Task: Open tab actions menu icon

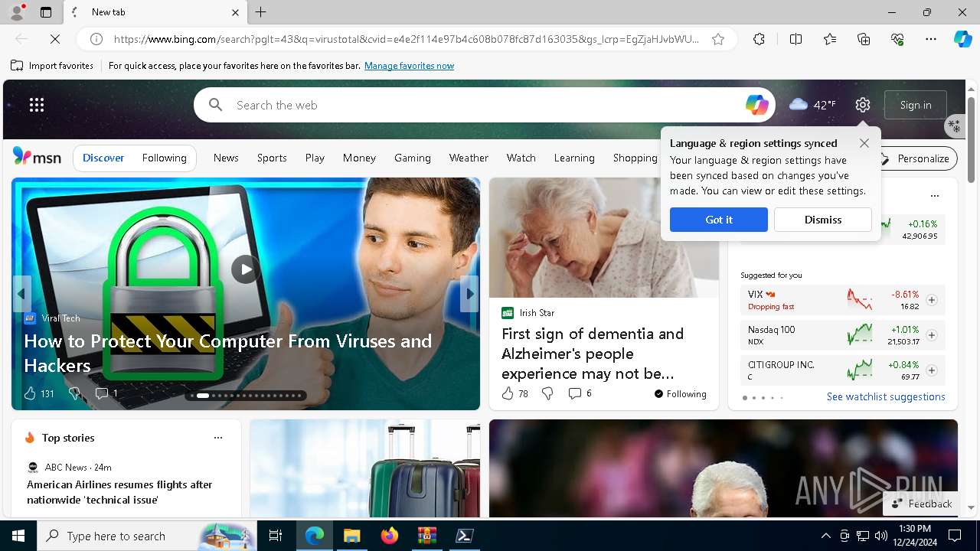Action: click(46, 12)
